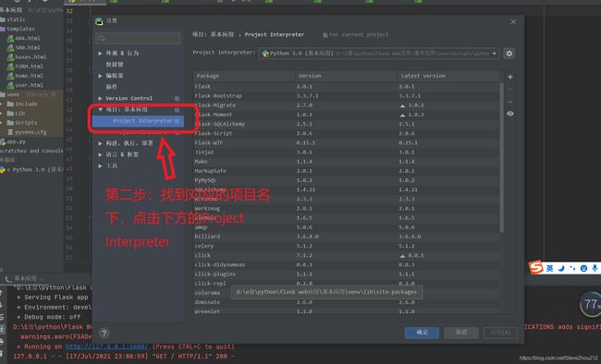Select the Lib folder in venv
The image size is (601, 364).
pyautogui.click(x=16, y=114)
